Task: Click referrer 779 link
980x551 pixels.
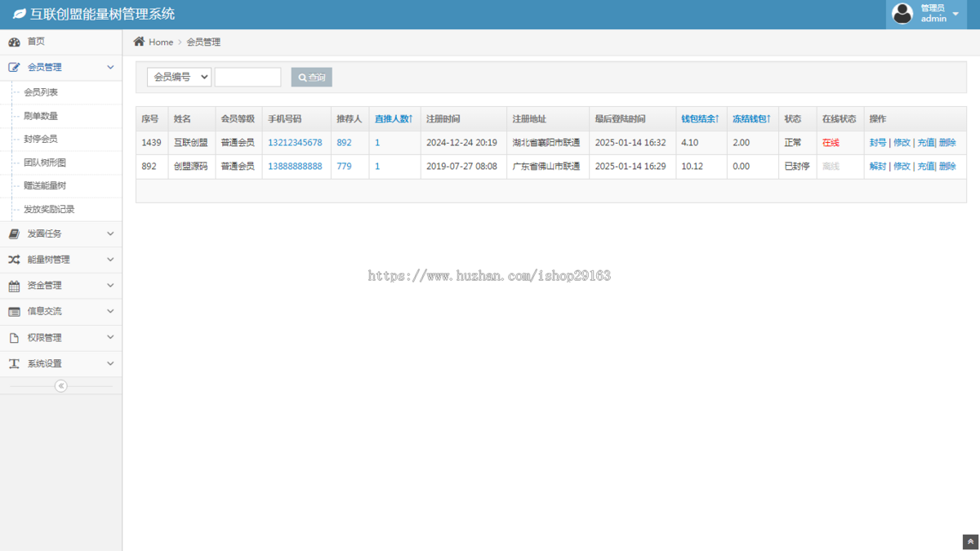Action: (344, 167)
